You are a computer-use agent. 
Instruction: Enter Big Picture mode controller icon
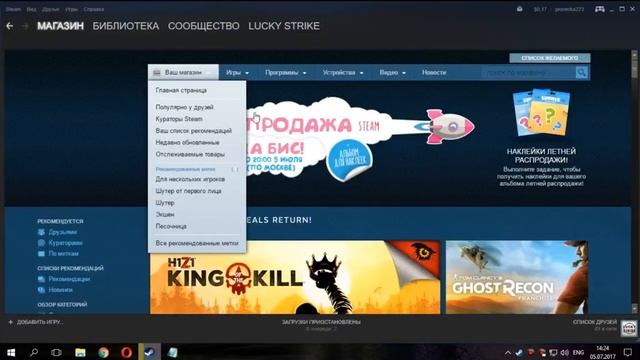600,9
